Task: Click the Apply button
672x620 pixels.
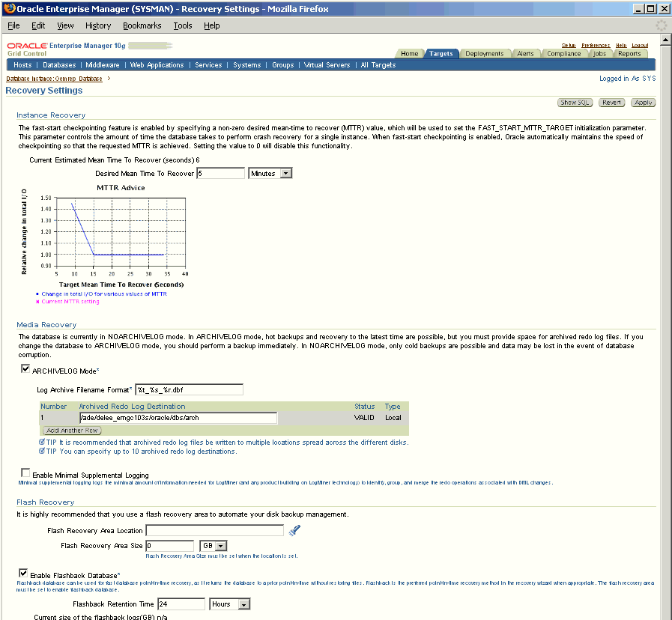Action: pos(644,103)
